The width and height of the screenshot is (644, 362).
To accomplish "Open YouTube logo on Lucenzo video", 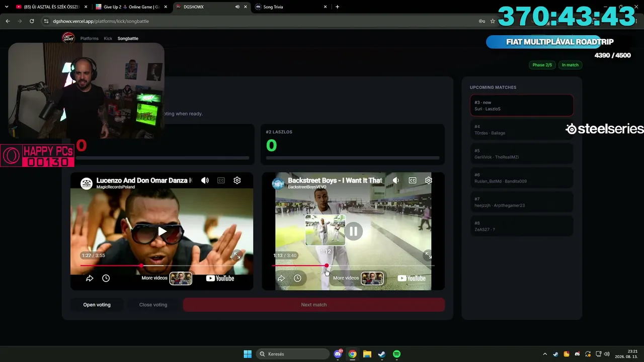I will [220, 278].
